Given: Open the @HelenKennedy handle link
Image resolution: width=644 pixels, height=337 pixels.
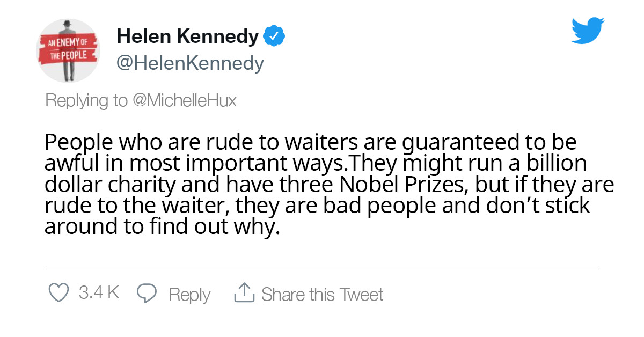Looking at the screenshot, I should pos(190,64).
